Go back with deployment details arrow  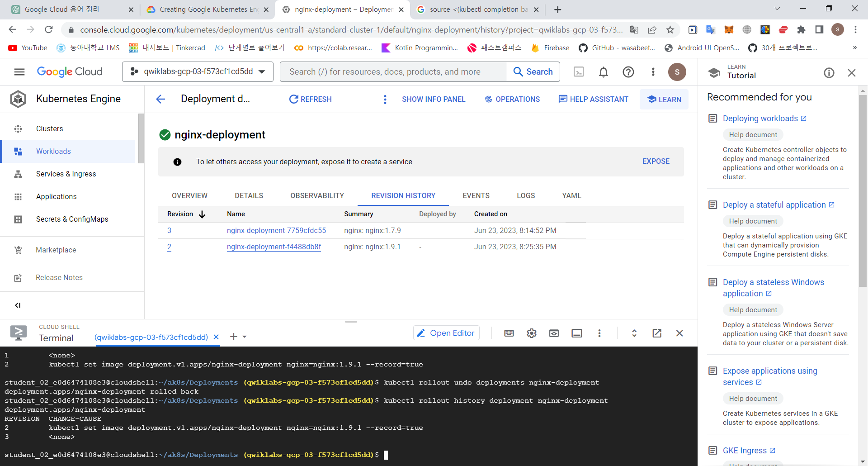160,99
